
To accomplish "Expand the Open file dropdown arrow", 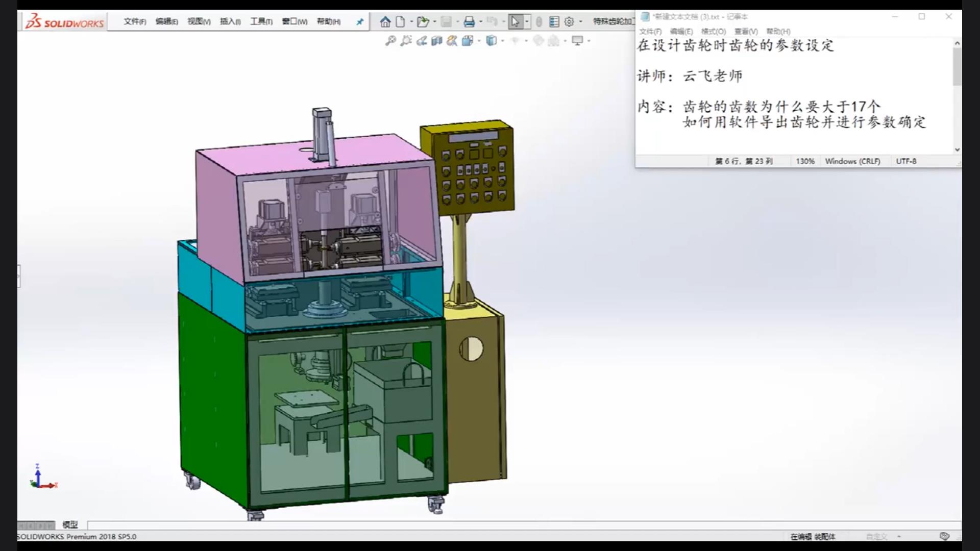I will coord(434,21).
